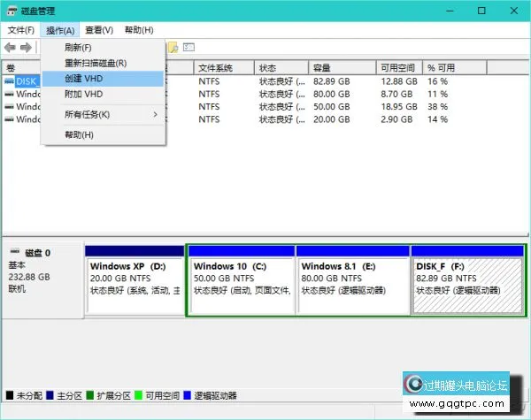Click the 38 % available cell
Image resolution: width=531 pixels, height=420 pixels.
pos(437,107)
